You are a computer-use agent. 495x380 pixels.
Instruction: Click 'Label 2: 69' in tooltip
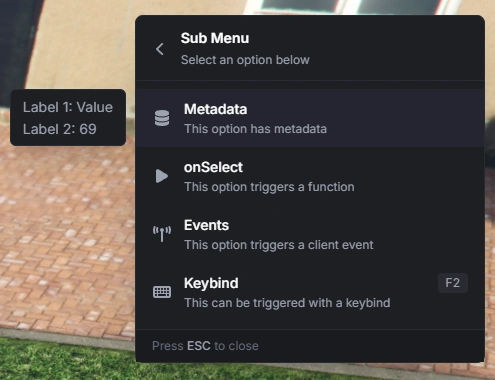coord(60,129)
